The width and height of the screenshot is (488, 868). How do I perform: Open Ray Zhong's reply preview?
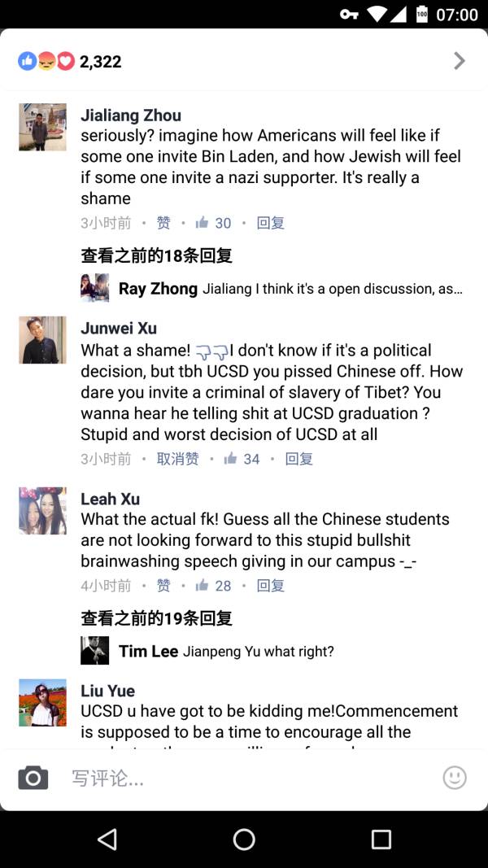(x=290, y=289)
